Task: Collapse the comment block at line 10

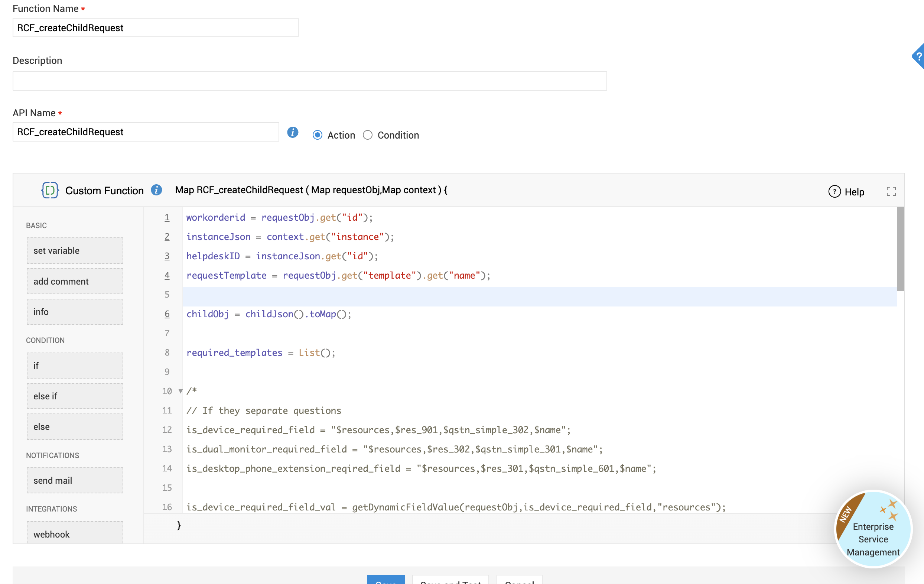Action: (x=180, y=391)
